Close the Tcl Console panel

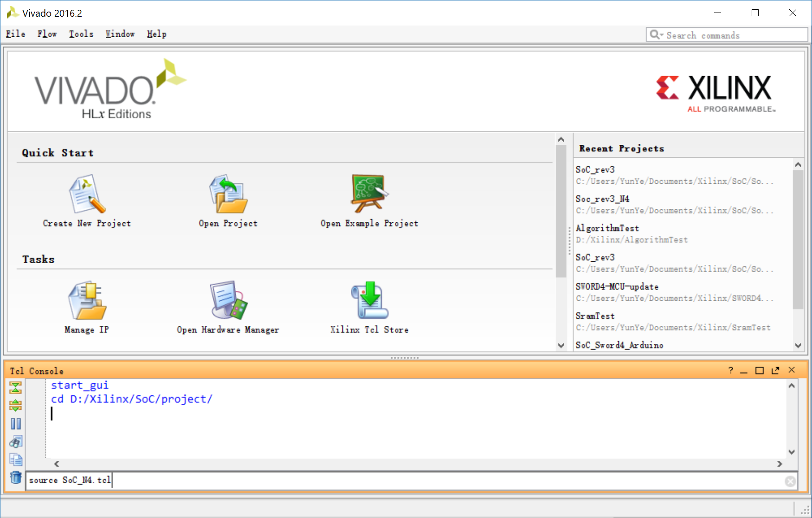pos(792,370)
